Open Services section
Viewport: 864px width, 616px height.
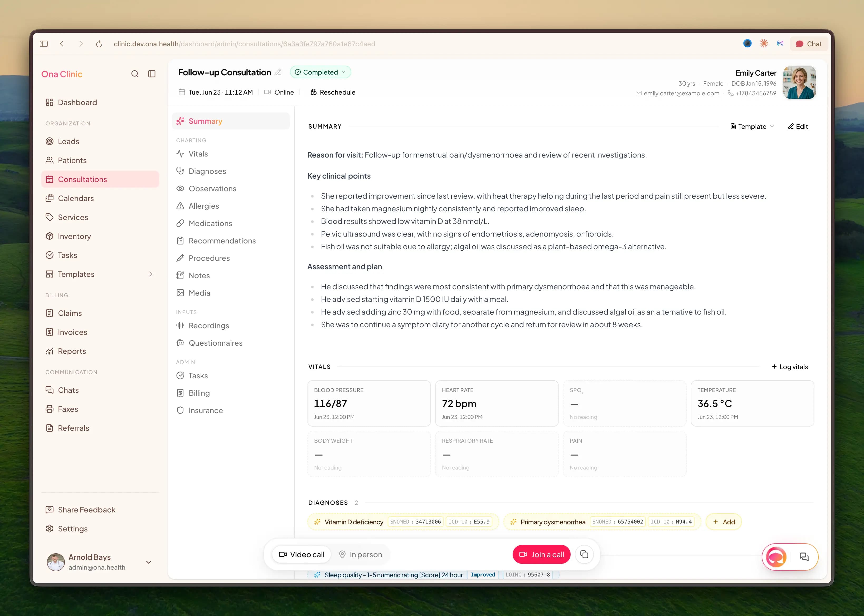click(100, 217)
